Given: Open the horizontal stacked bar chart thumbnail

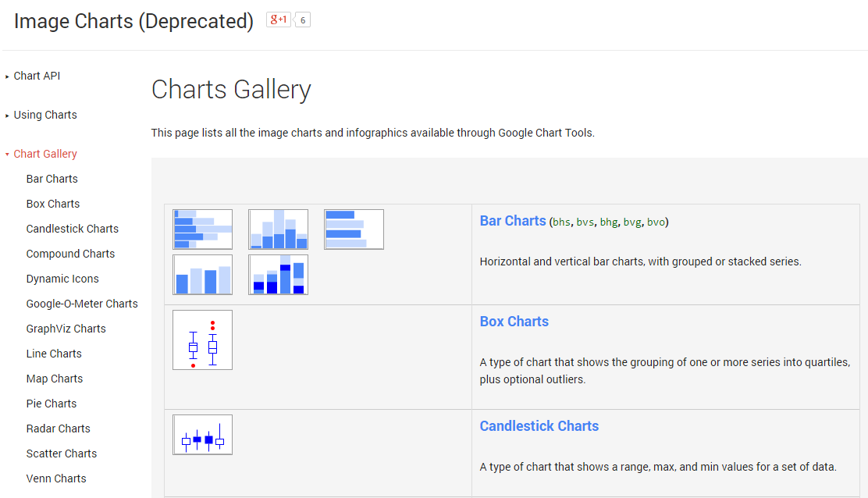Looking at the screenshot, I should pyautogui.click(x=202, y=229).
